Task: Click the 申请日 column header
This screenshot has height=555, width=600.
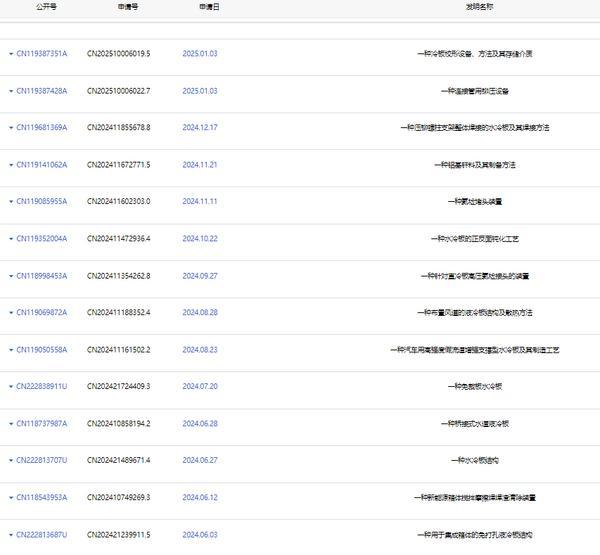Action: point(210,6)
